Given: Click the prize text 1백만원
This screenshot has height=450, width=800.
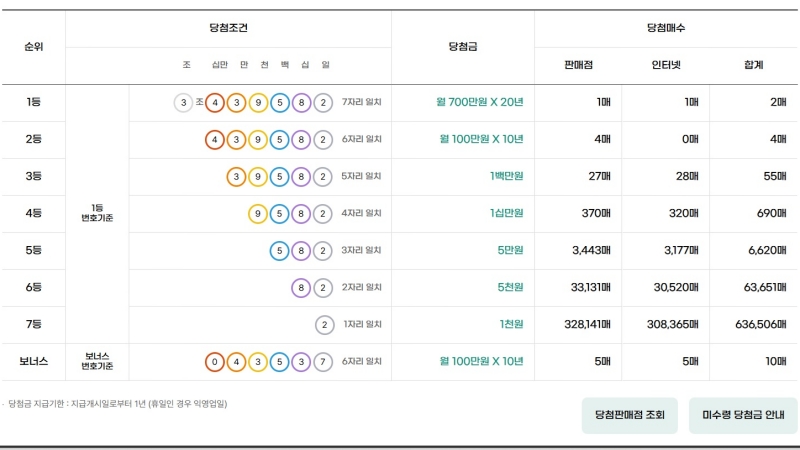Looking at the screenshot, I should (x=507, y=176).
